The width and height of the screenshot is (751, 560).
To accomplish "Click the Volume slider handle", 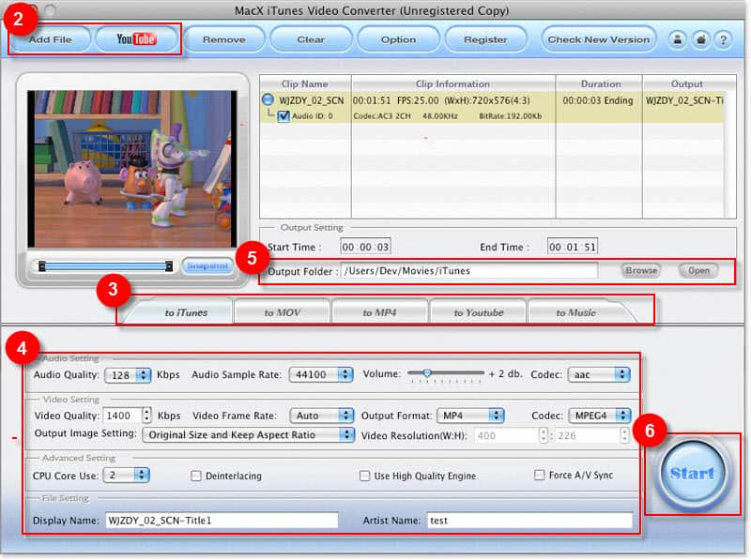I will (427, 373).
